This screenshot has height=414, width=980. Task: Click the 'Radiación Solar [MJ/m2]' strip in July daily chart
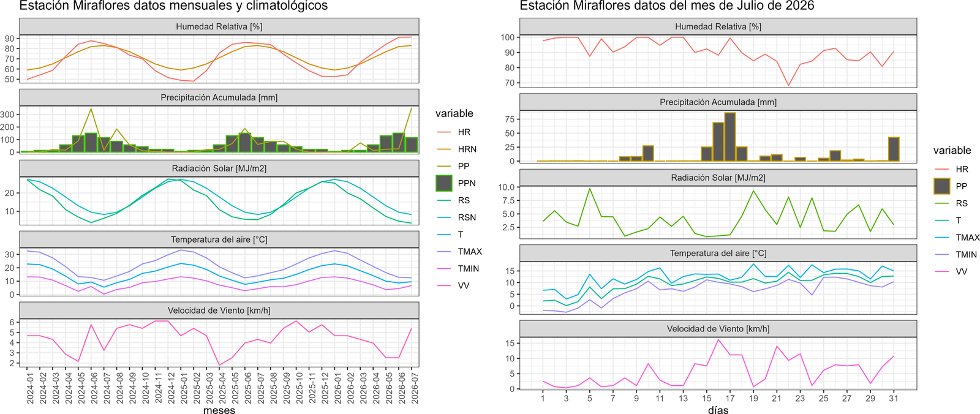[718, 178]
